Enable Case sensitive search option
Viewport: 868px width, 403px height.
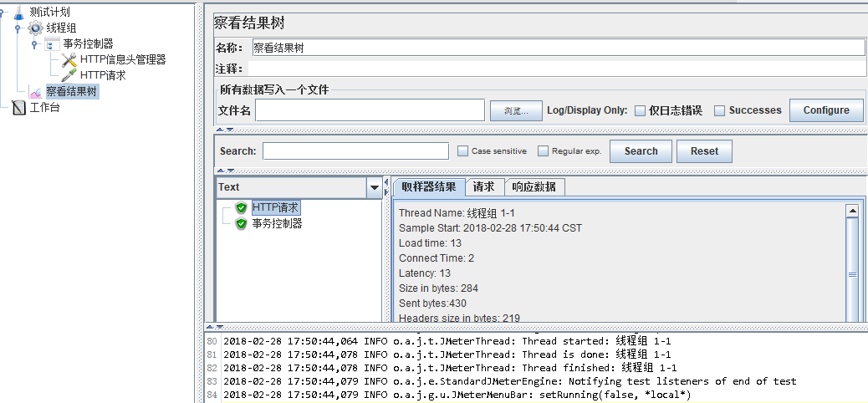[462, 151]
